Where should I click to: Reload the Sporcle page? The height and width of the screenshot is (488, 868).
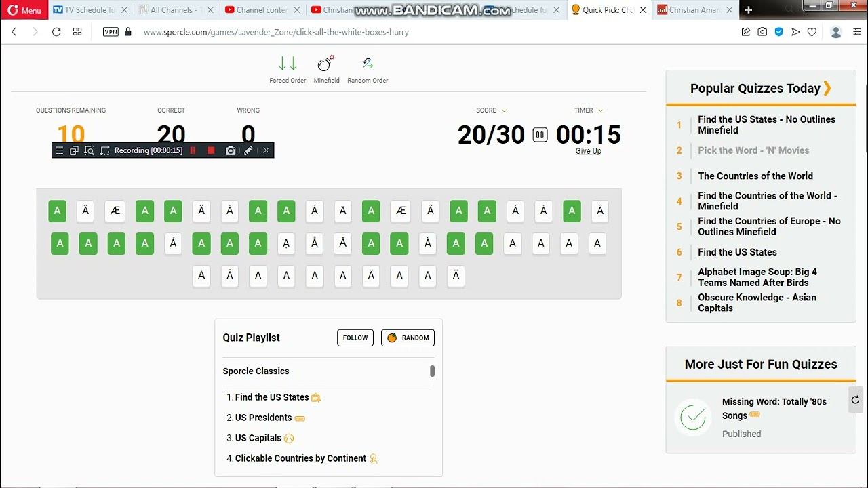coord(56,32)
